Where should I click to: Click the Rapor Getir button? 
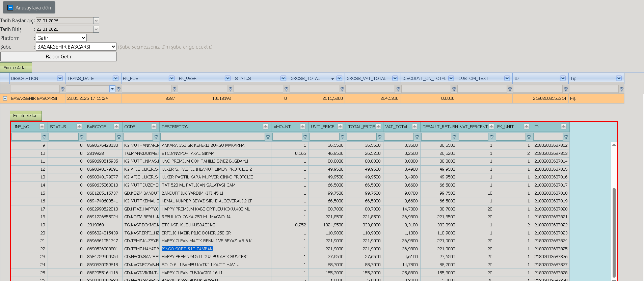59,56
